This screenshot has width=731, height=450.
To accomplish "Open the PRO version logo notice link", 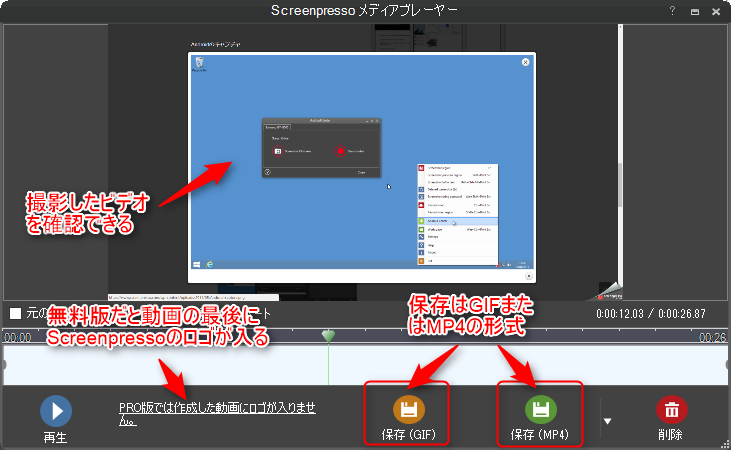I will [x=217, y=414].
